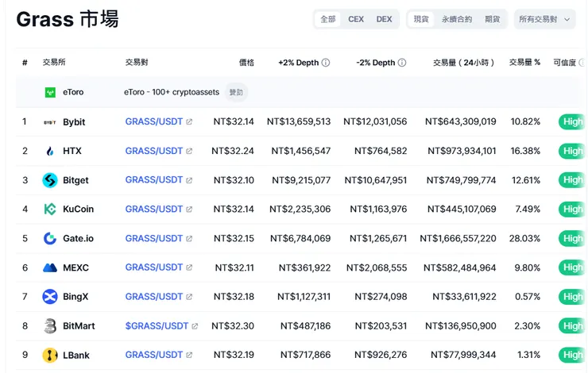
Task: Sort by the 交易所 column header
Action: click(x=54, y=62)
